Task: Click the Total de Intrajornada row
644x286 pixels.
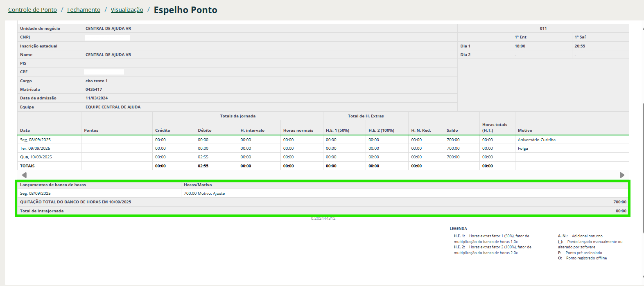Action: (42, 211)
